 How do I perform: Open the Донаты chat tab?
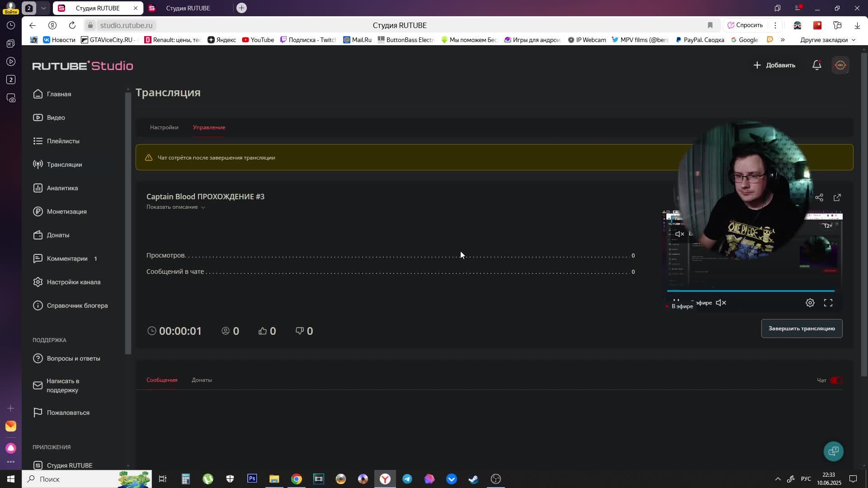[202, 380]
